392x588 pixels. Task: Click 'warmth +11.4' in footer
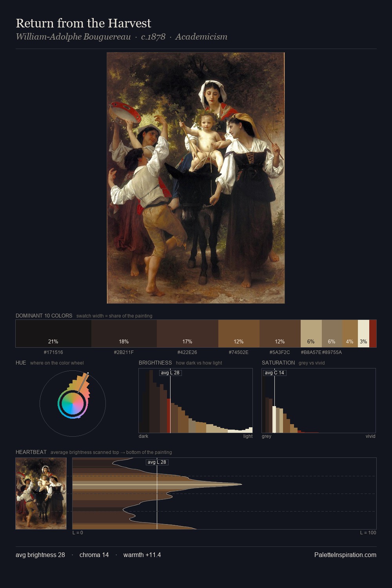click(142, 555)
